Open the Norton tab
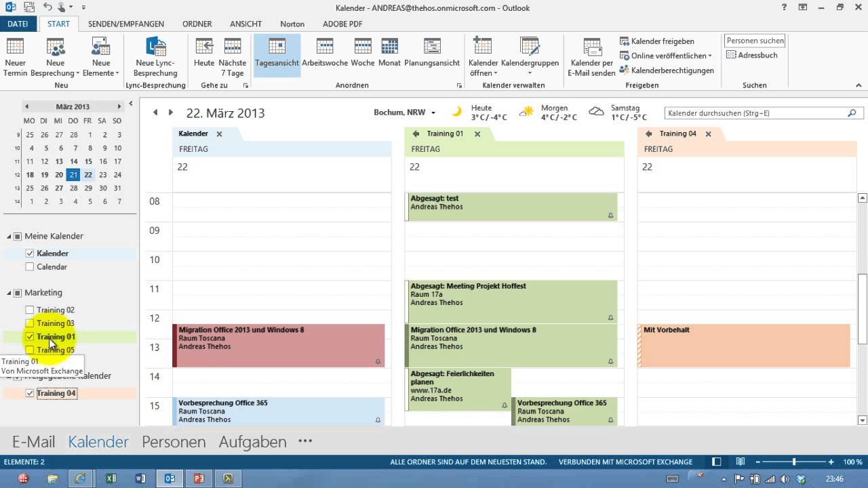 pos(292,24)
